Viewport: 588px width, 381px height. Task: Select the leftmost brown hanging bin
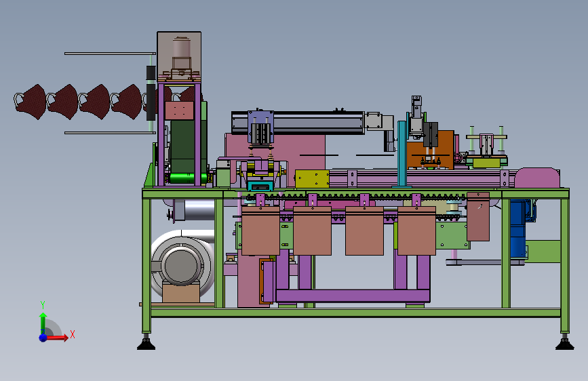(x=260, y=230)
